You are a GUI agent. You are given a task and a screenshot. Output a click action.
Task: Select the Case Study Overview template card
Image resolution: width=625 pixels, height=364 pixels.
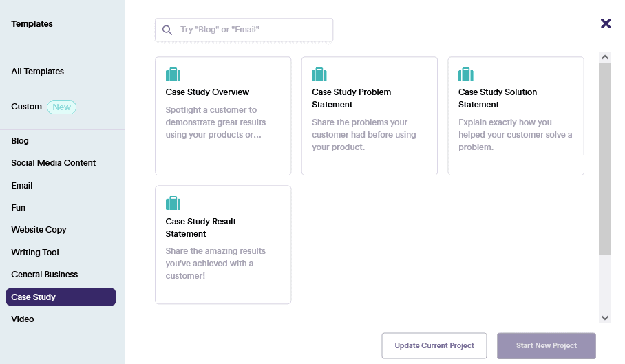click(223, 116)
